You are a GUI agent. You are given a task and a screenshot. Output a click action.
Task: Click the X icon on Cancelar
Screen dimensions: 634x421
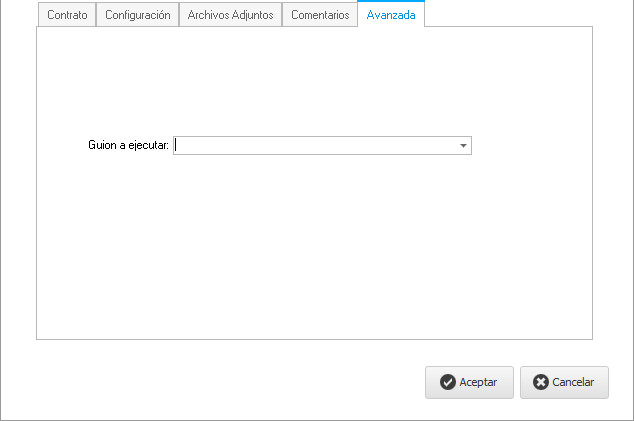point(541,382)
